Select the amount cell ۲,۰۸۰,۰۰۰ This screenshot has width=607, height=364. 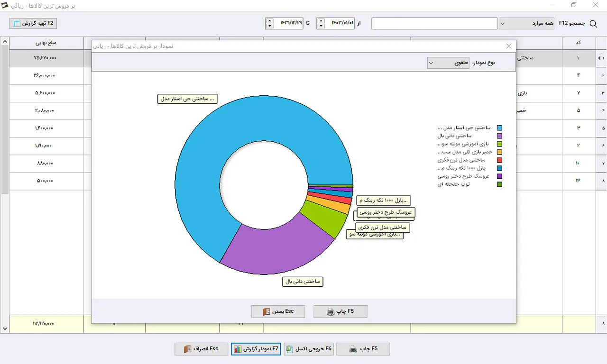(x=46, y=110)
